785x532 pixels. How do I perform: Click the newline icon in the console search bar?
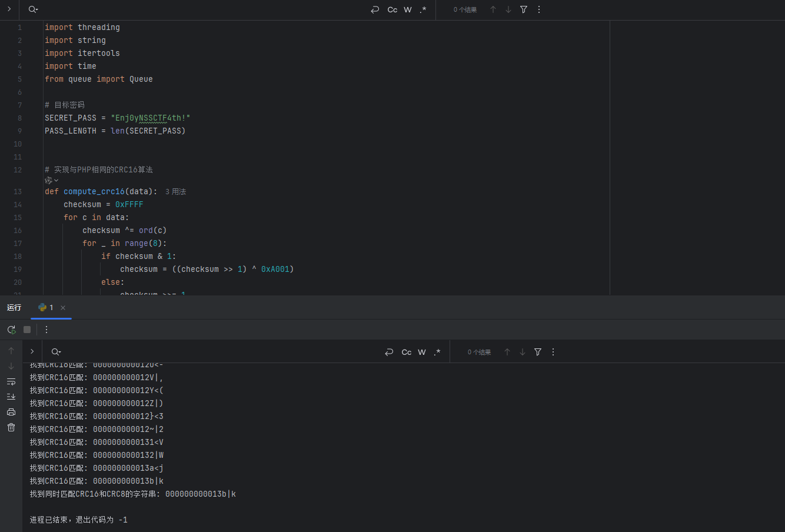coord(389,352)
